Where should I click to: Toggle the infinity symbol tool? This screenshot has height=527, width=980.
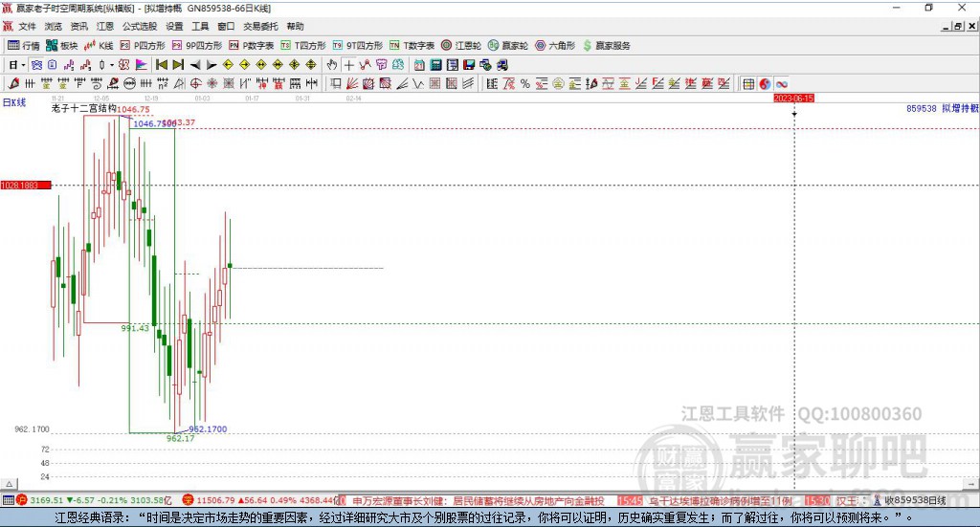[781, 83]
